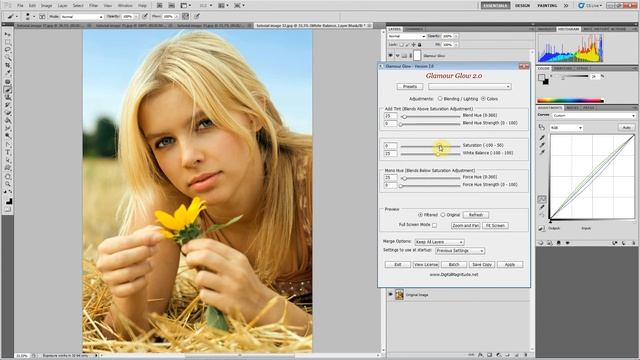Open Mini Bridge from the application bar

pos(171,6)
